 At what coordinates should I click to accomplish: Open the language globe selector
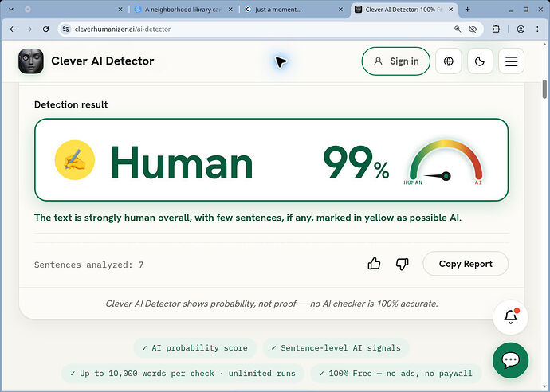click(x=448, y=61)
